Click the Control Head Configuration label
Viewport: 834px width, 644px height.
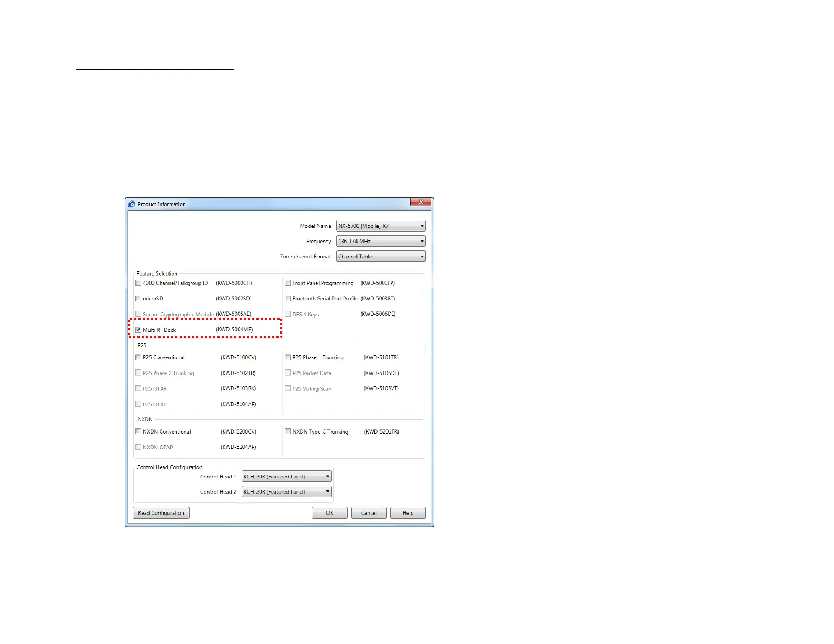(x=170, y=467)
